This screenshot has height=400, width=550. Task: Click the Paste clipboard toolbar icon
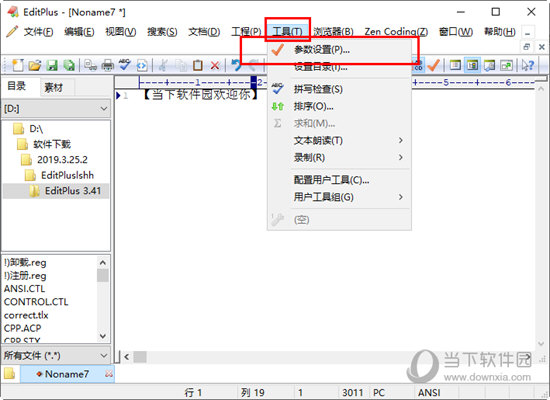tap(198, 65)
